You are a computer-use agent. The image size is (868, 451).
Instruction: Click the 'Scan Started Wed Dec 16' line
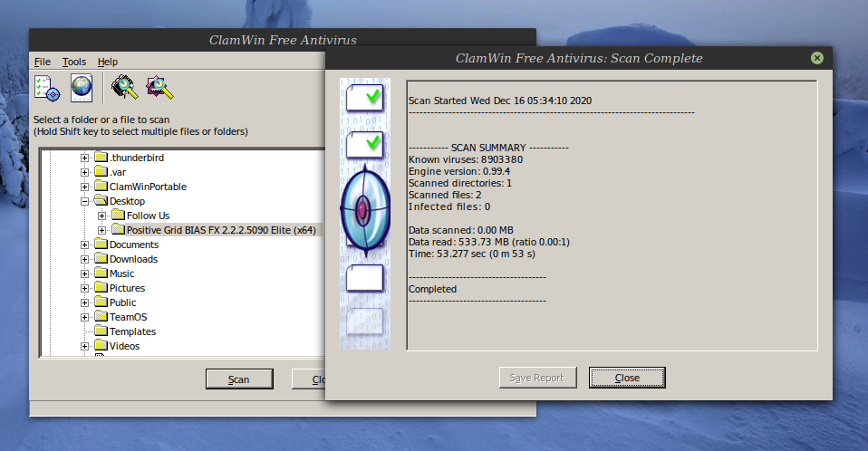500,101
